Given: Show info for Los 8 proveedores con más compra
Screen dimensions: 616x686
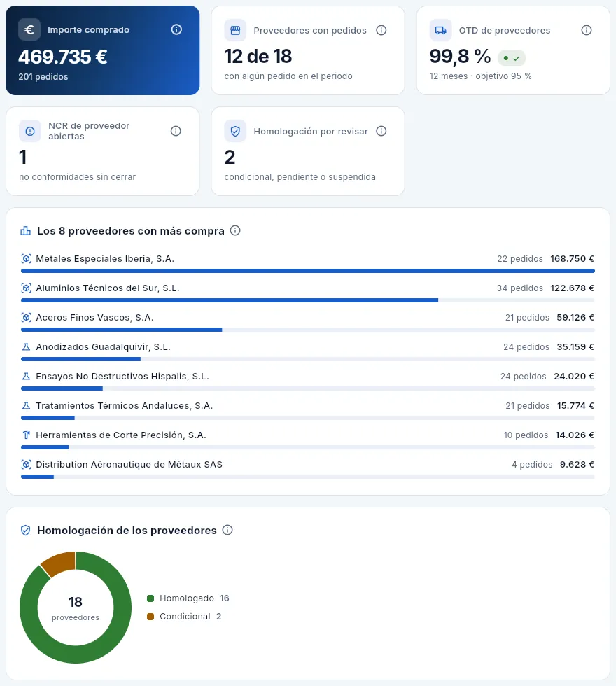Looking at the screenshot, I should [235, 230].
